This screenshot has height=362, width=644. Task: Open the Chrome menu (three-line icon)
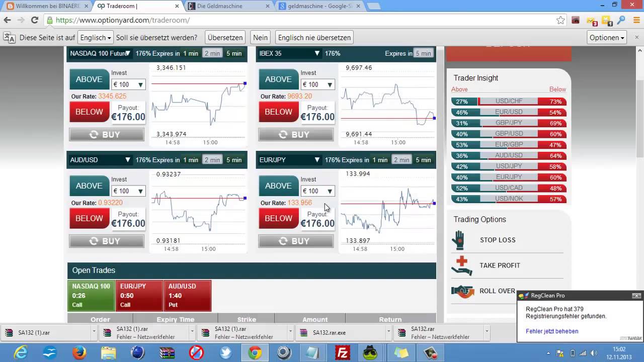[636, 20]
